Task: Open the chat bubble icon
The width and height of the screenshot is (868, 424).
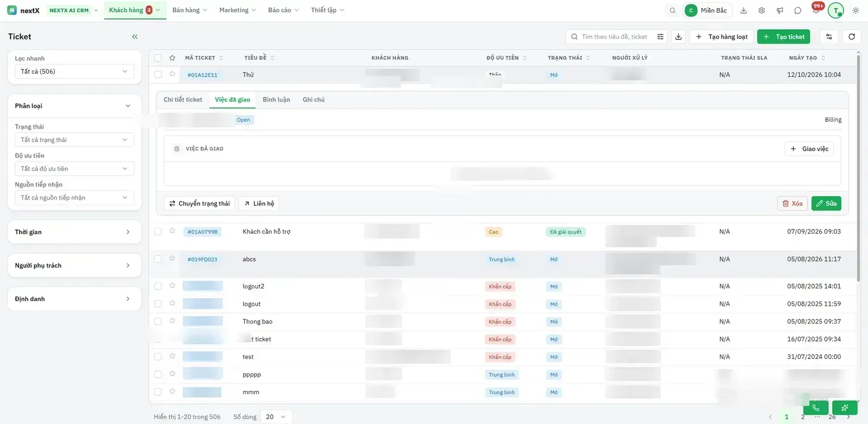Action: (797, 10)
